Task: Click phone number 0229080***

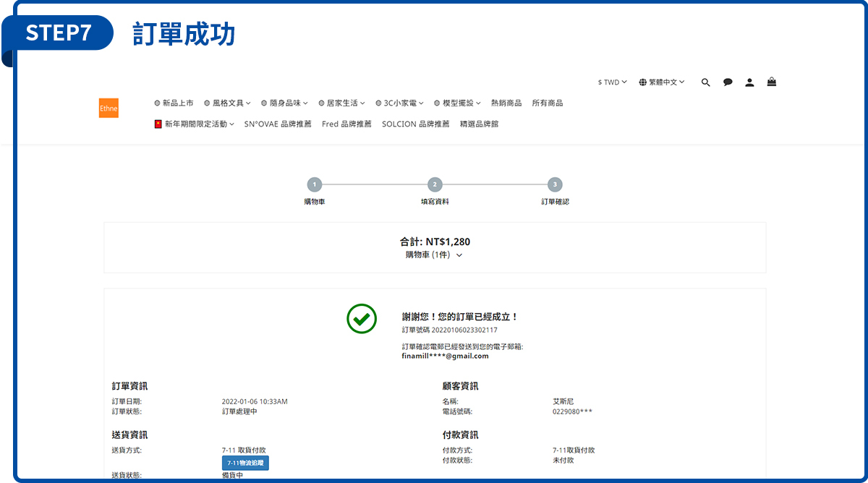Action: click(x=572, y=411)
